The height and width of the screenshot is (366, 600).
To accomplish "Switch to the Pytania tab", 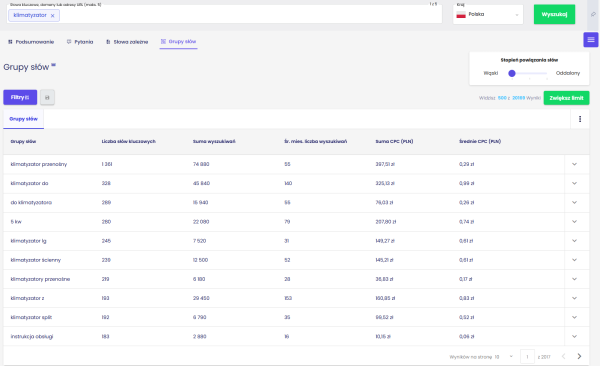I will tap(80, 42).
